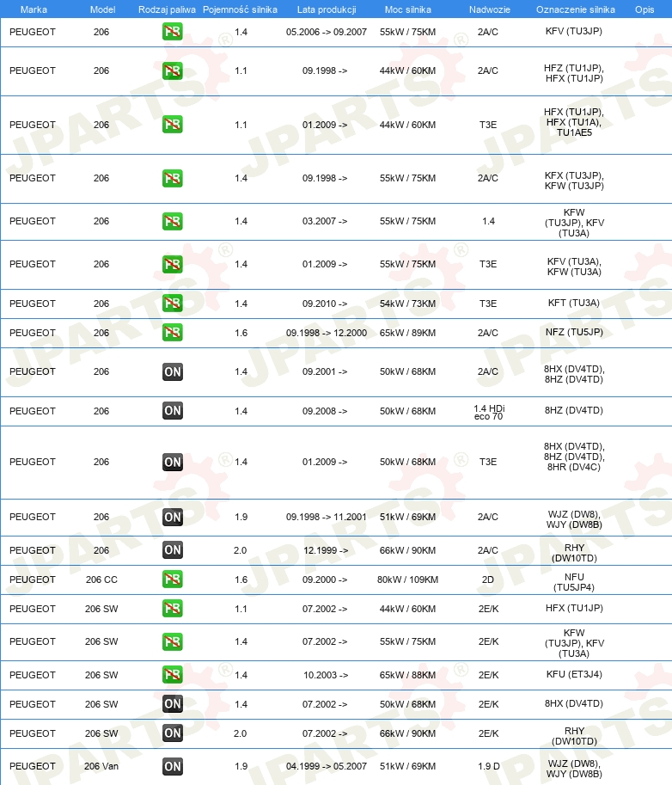
Task: Select the diesel ON icon in the 206 Van row
Action: pyautogui.click(x=172, y=766)
